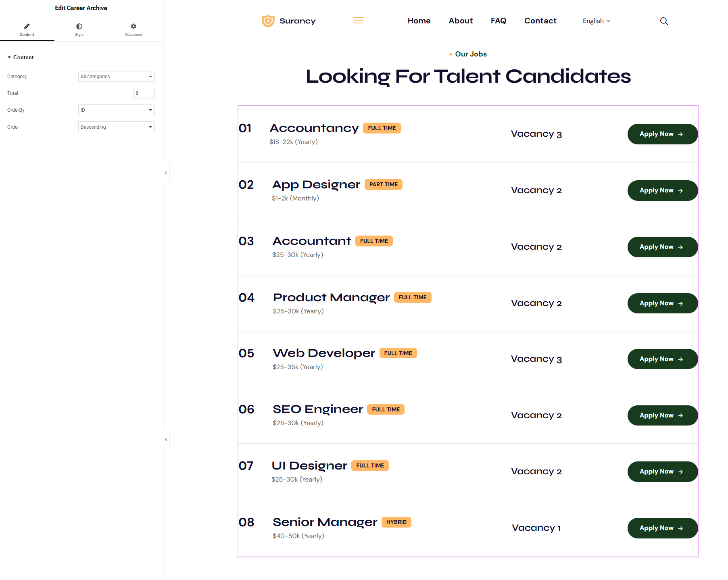Open the Web Developer job title
The width and height of the screenshot is (728, 580).
coord(324,353)
